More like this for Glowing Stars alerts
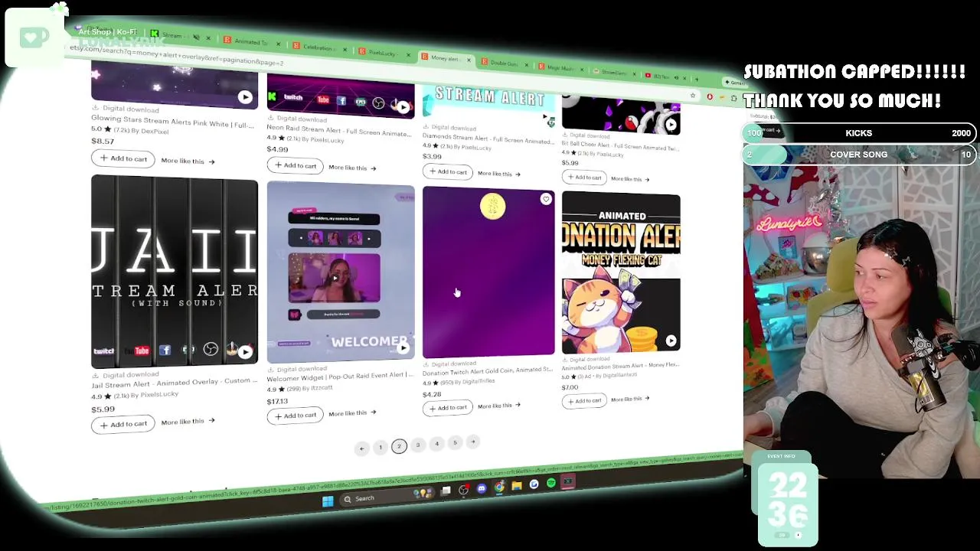The width and height of the screenshot is (980, 551). [x=188, y=161]
